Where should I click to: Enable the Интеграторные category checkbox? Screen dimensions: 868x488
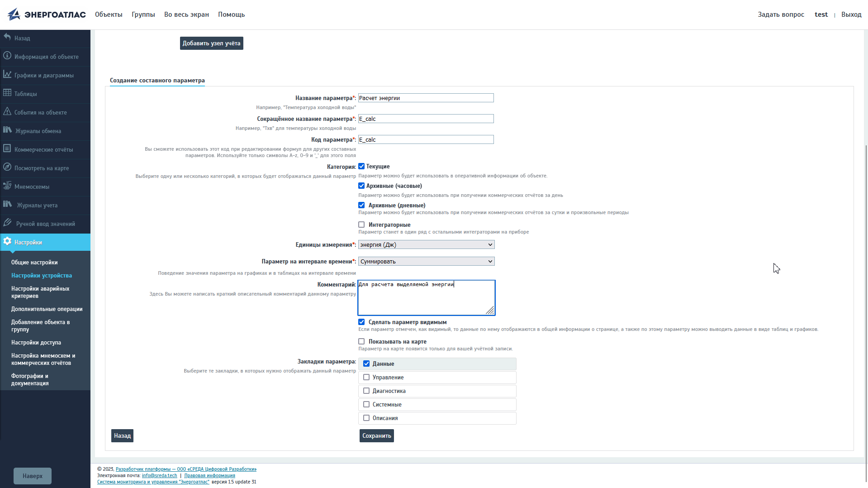click(x=361, y=225)
